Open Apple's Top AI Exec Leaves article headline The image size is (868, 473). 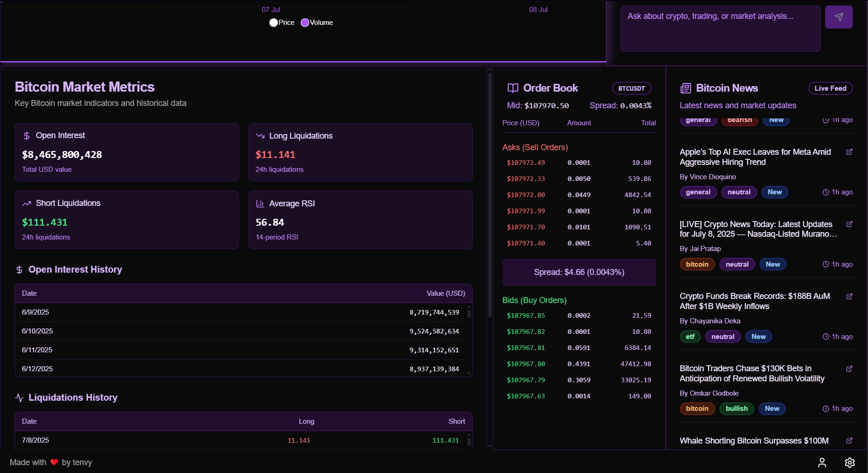click(x=755, y=157)
